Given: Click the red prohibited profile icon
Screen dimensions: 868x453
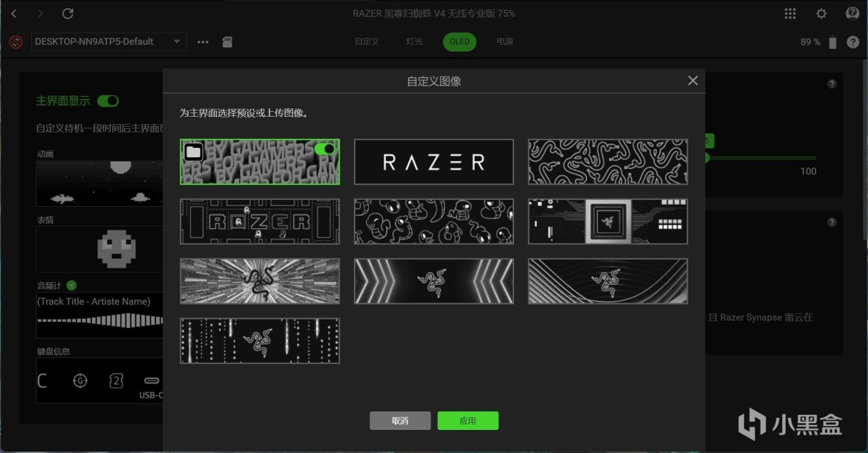Looking at the screenshot, I should pos(16,42).
